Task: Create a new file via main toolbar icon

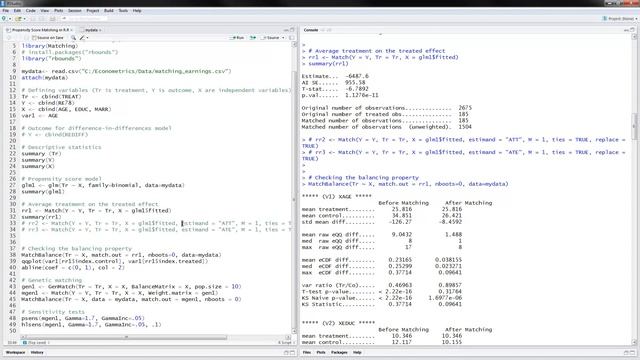Action: pos(4,18)
